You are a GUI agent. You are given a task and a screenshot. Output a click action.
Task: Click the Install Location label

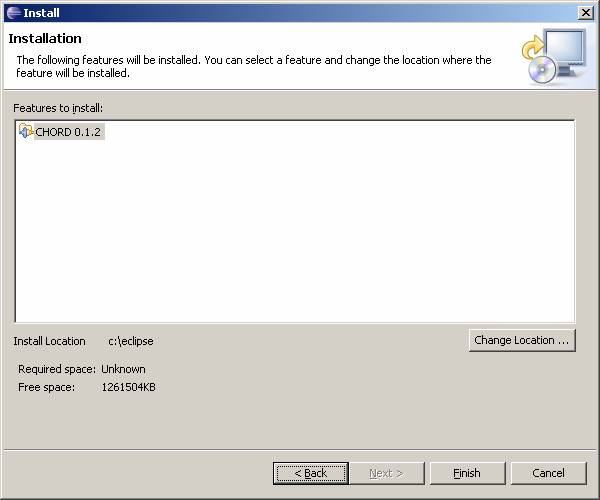50,341
